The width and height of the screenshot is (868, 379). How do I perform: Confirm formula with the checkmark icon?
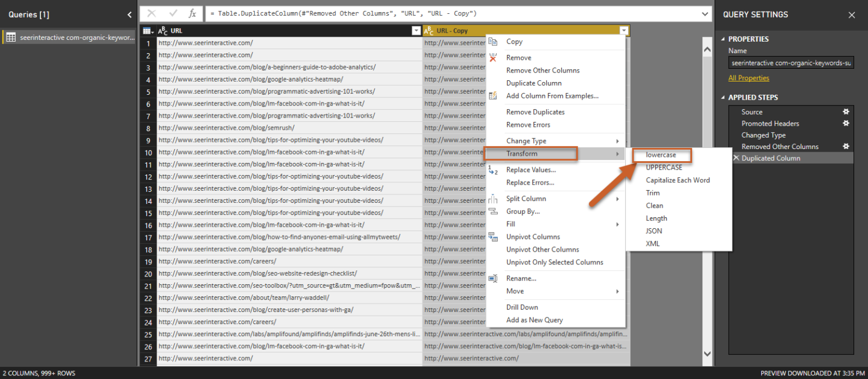pos(173,13)
